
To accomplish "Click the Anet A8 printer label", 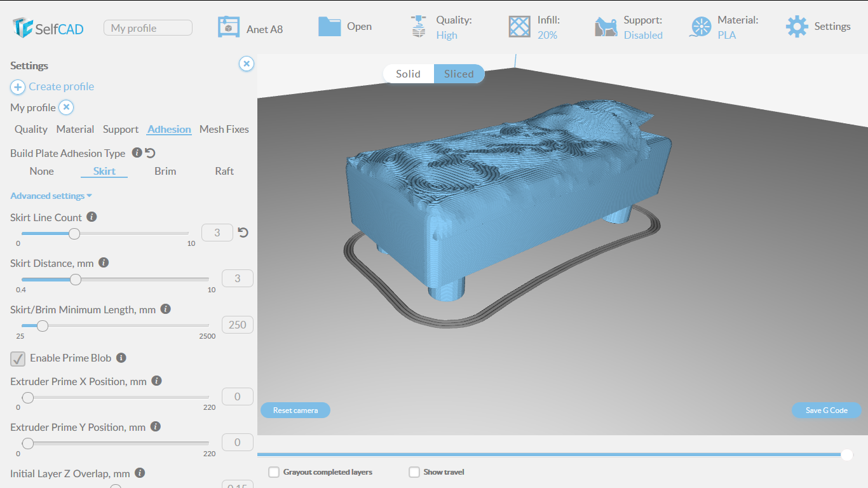I will click(x=264, y=29).
